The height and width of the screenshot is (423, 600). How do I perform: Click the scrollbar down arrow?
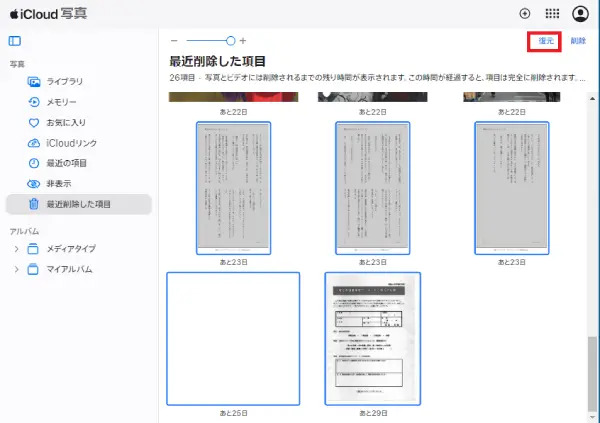coord(592,417)
